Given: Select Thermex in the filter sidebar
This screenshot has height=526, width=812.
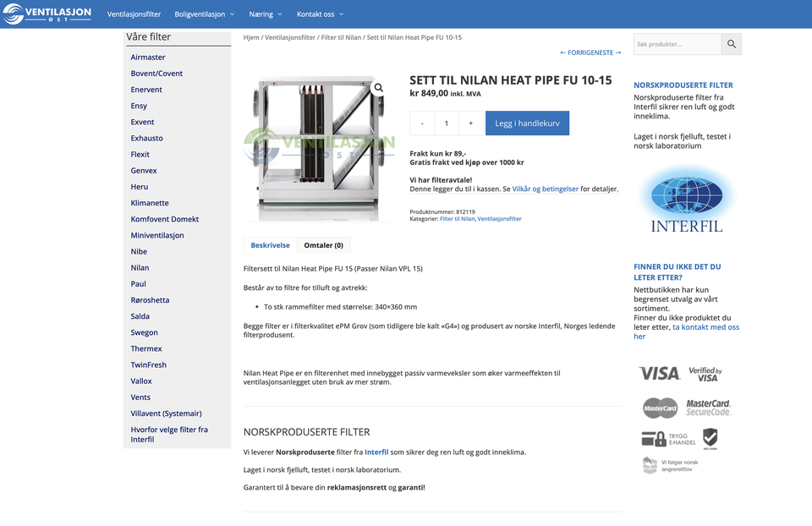Looking at the screenshot, I should (x=146, y=348).
